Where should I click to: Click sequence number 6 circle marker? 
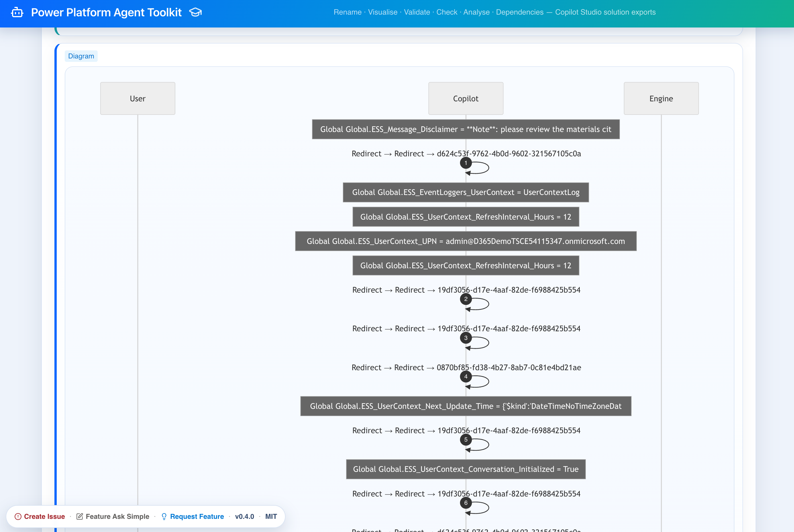(465, 503)
